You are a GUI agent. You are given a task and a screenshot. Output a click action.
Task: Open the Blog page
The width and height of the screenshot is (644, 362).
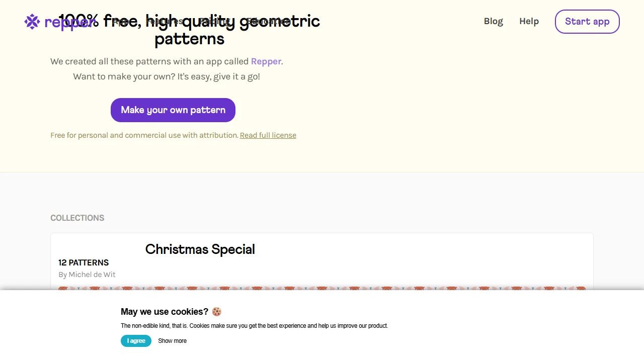(x=493, y=21)
